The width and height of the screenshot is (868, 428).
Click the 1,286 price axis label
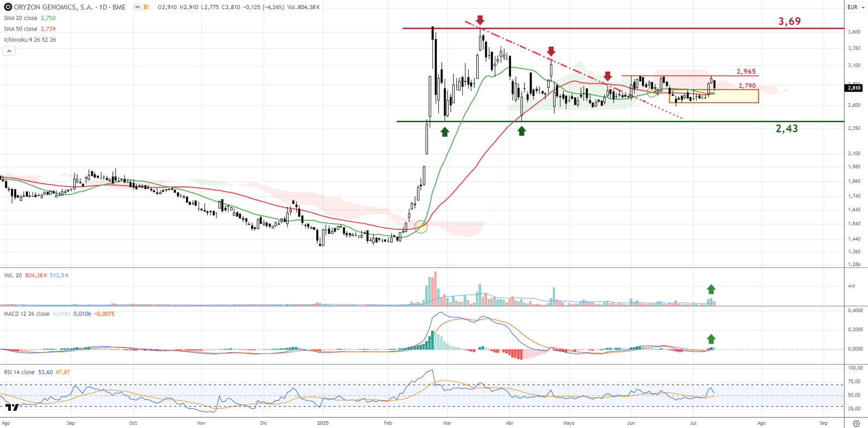click(854, 264)
